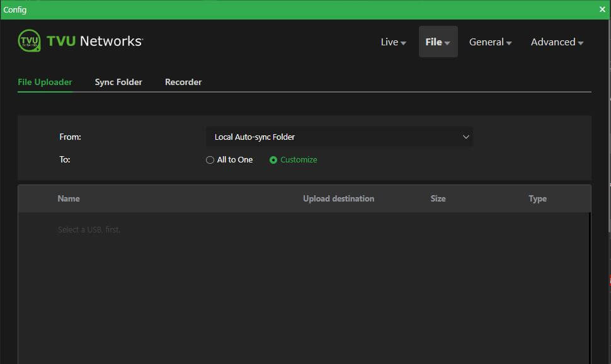Click the Type column header
This screenshot has height=364, width=611.
pos(538,199)
